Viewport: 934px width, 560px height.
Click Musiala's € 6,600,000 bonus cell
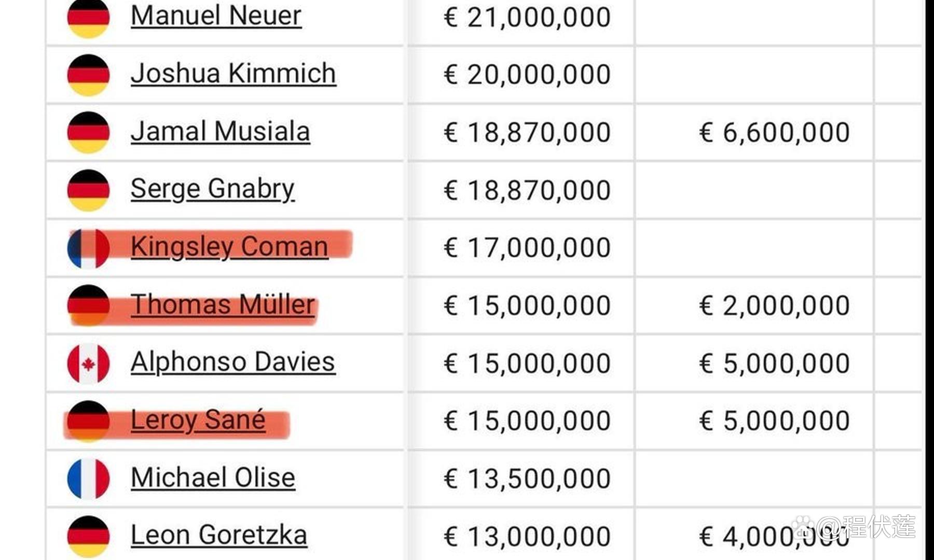click(774, 132)
